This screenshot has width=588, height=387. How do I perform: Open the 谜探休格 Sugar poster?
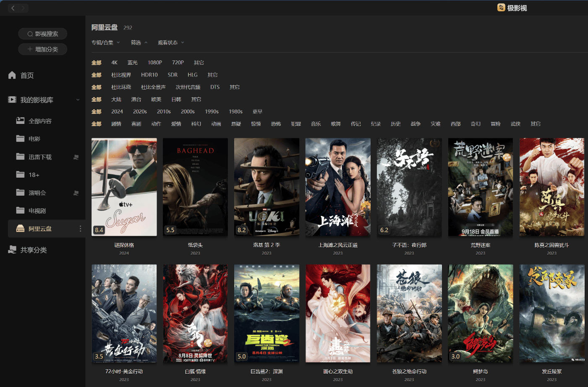(x=124, y=187)
